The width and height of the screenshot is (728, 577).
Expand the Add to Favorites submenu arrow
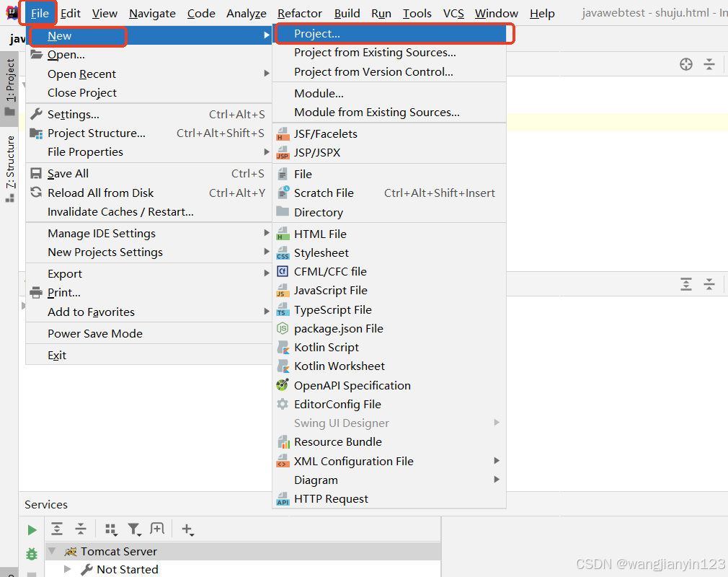click(x=267, y=312)
